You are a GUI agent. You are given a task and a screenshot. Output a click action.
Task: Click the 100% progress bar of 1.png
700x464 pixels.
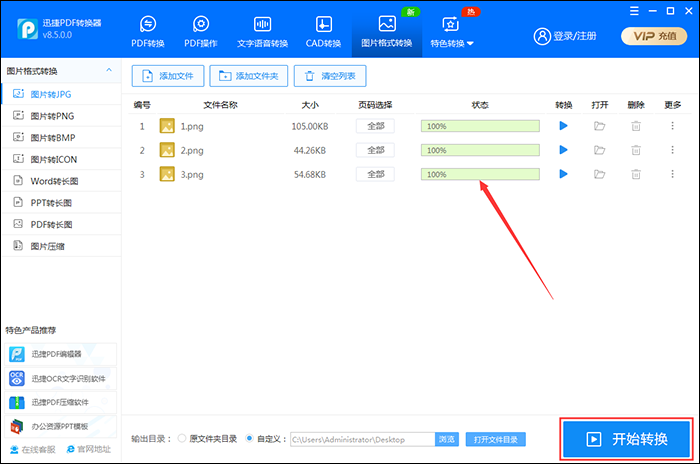coord(480,126)
